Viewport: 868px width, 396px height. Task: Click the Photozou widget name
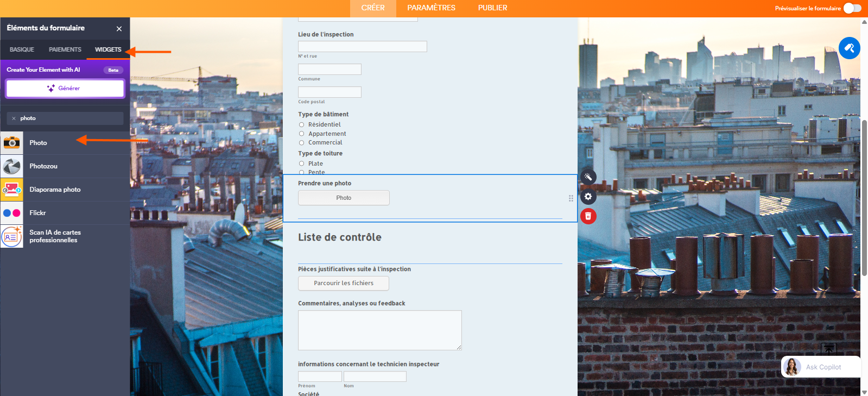pyautogui.click(x=43, y=166)
